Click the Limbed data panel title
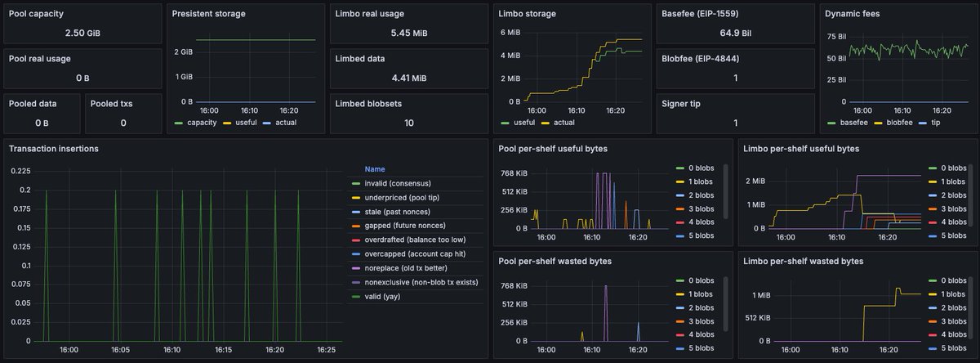The image size is (980, 363). click(360, 58)
